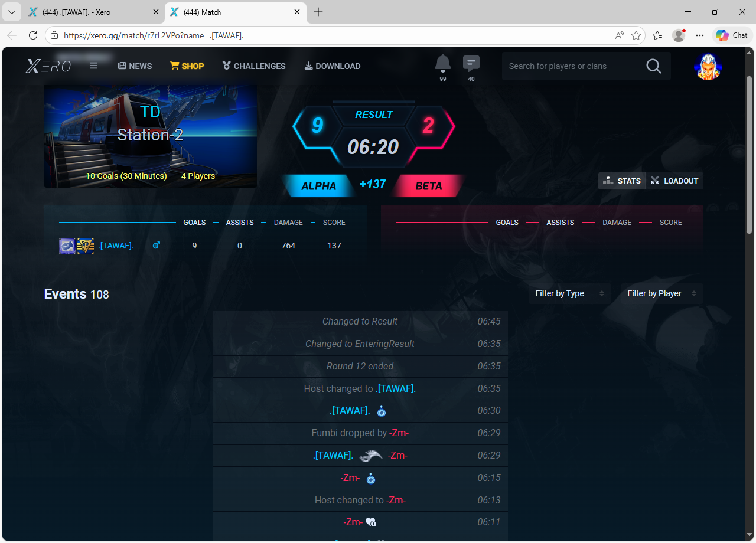Click the search magnifier icon
Viewport: 756px width, 543px height.
coord(653,66)
